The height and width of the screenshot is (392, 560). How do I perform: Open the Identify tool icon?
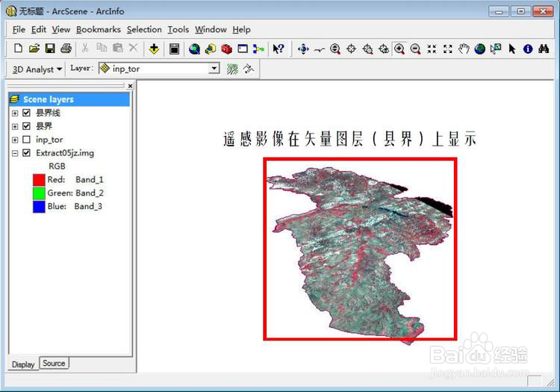pyautogui.click(x=528, y=49)
